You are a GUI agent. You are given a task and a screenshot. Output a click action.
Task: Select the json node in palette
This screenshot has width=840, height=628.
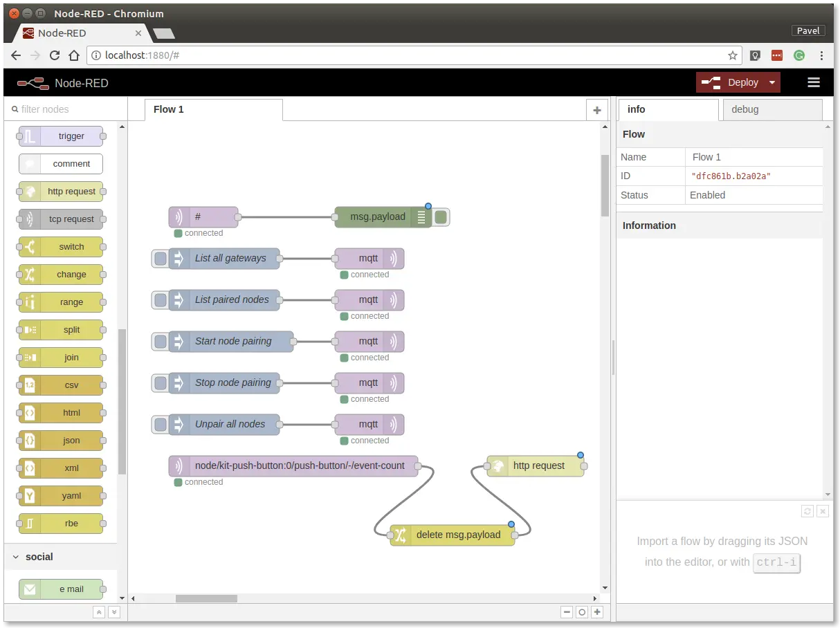point(61,441)
